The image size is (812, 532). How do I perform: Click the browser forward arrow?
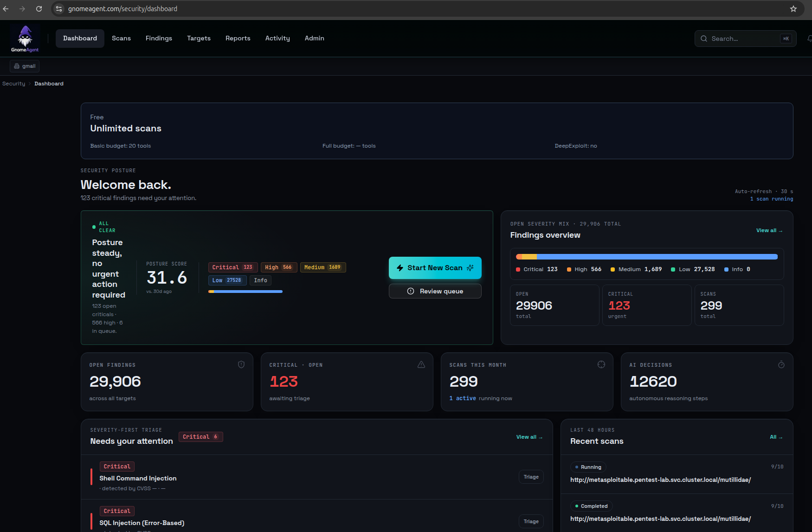[x=22, y=9]
